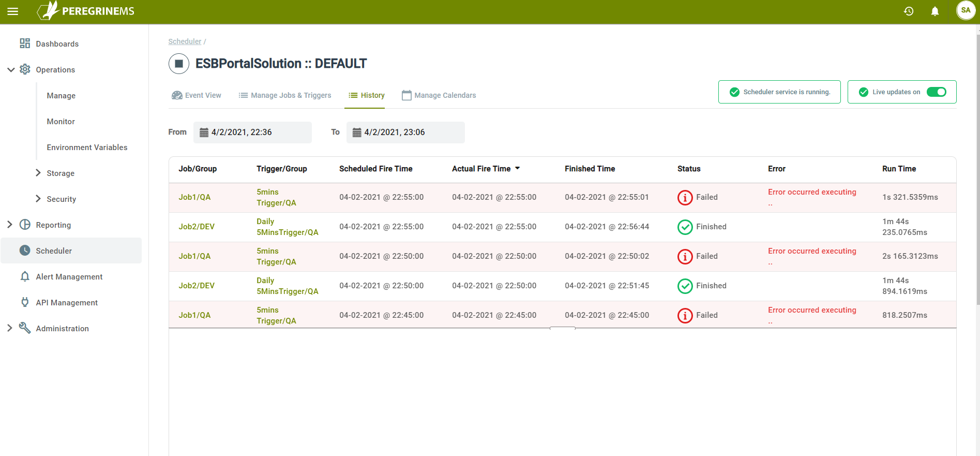Open the Manage Calendars tab
This screenshot has width=980, height=456.
click(x=439, y=95)
